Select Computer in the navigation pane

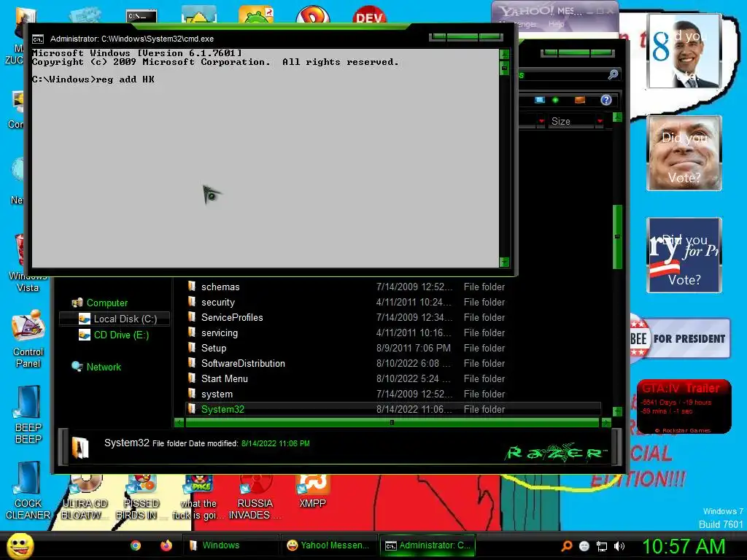click(x=107, y=303)
